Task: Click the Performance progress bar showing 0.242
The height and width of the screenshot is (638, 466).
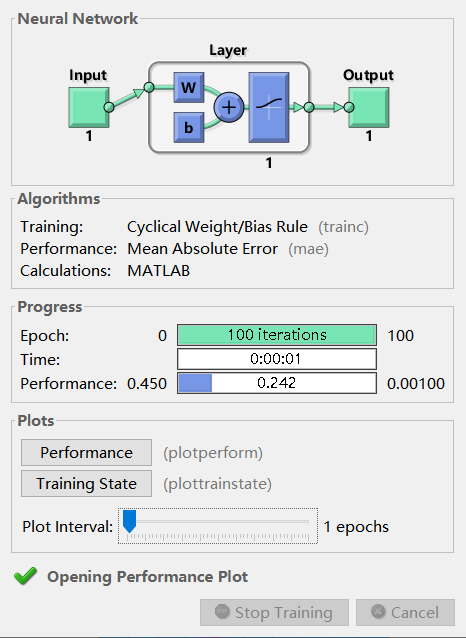Action: click(277, 383)
